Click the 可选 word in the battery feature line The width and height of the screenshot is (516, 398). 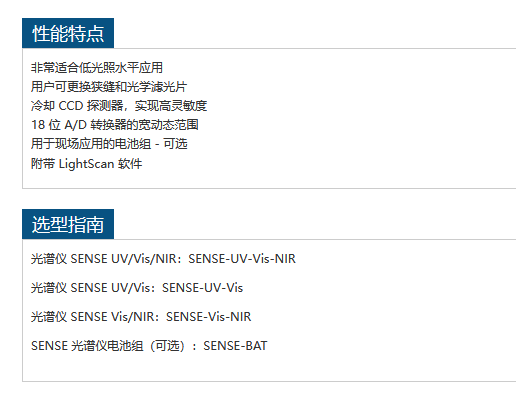click(x=175, y=144)
